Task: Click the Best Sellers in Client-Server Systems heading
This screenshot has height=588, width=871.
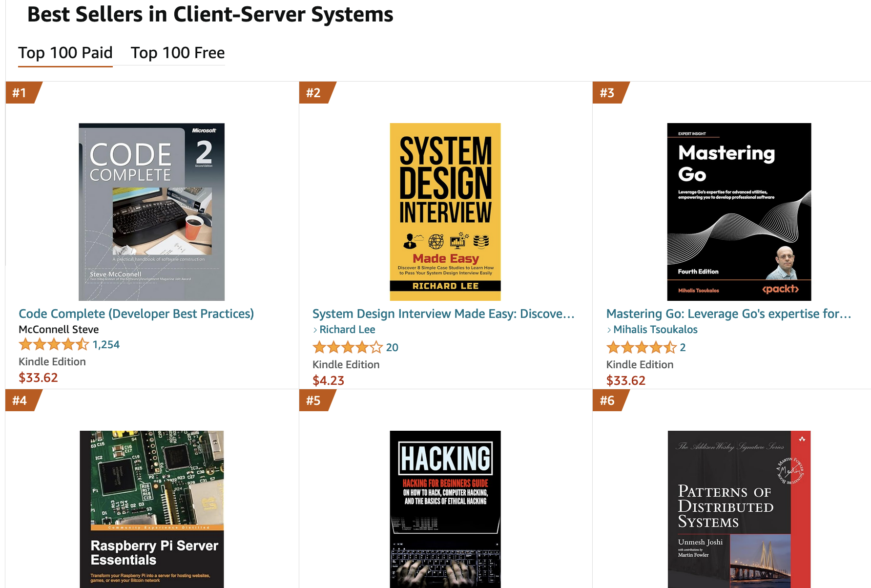Action: coord(210,15)
